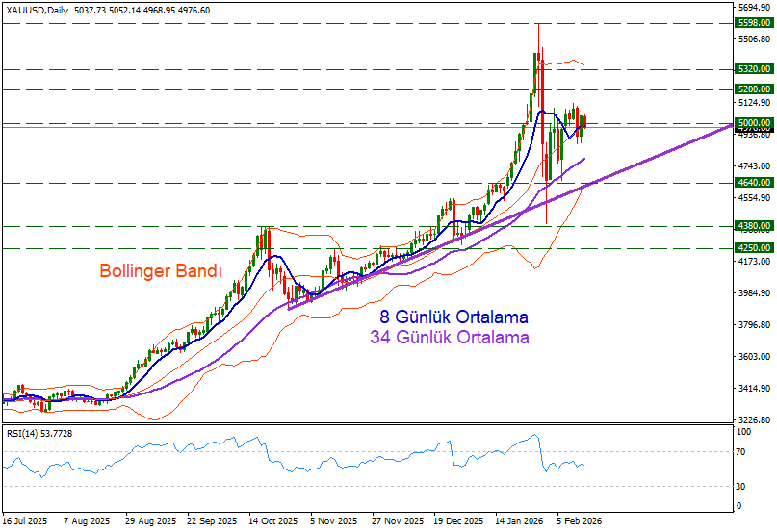Select the 5320.00 price level tag
The width and height of the screenshot is (777, 532).
coord(752,69)
